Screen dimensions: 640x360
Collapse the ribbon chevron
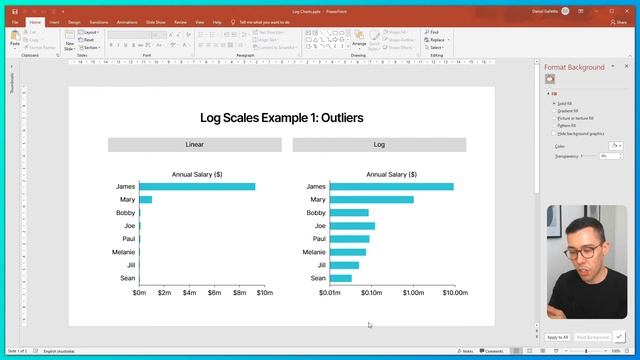tap(630, 56)
